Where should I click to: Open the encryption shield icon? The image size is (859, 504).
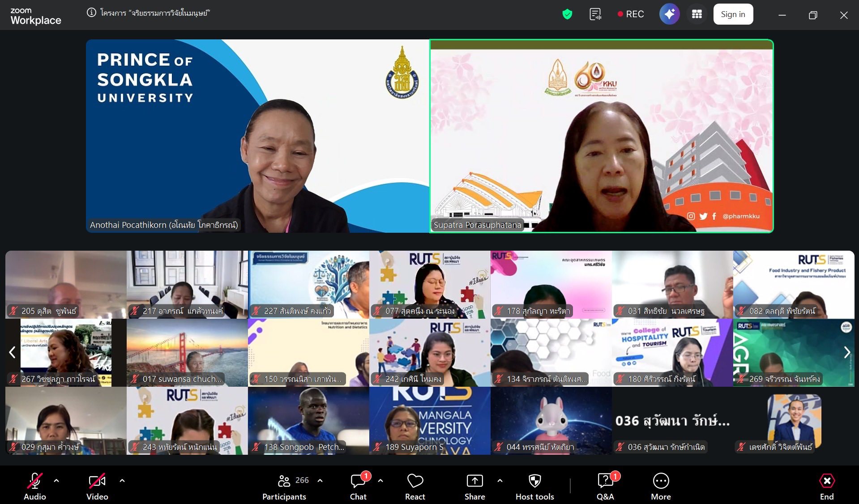click(x=567, y=14)
